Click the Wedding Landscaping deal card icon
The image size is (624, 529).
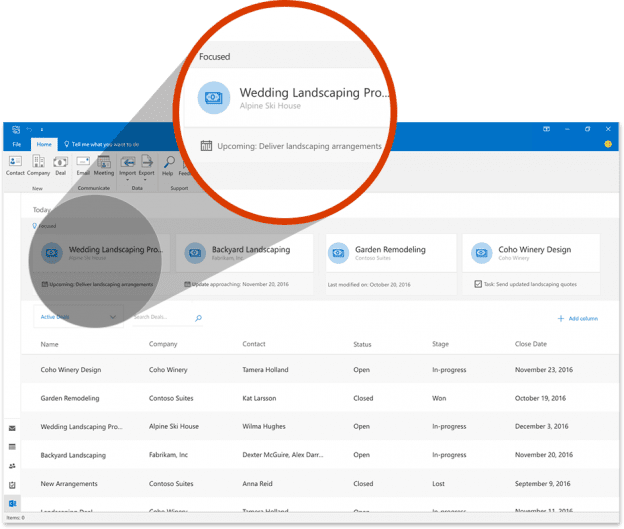coord(52,253)
